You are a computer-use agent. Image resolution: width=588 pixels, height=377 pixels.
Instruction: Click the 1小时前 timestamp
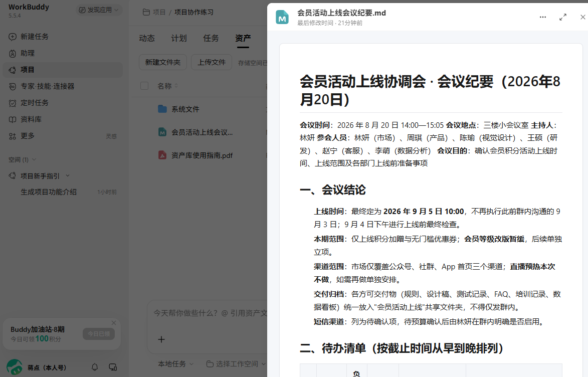(107, 192)
